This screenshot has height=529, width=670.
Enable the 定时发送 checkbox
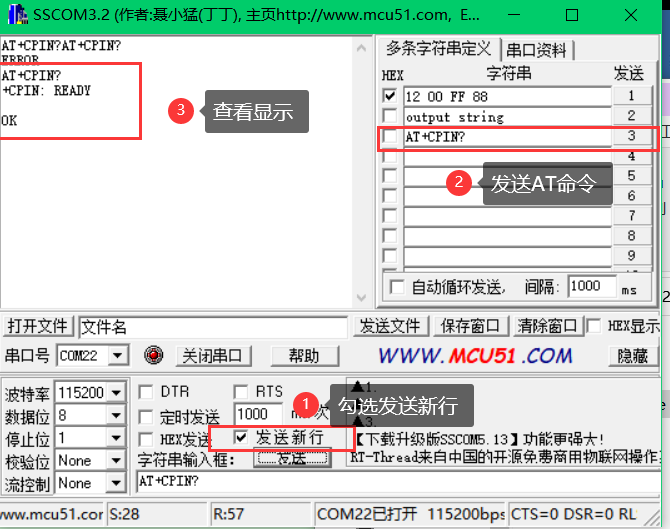point(146,417)
